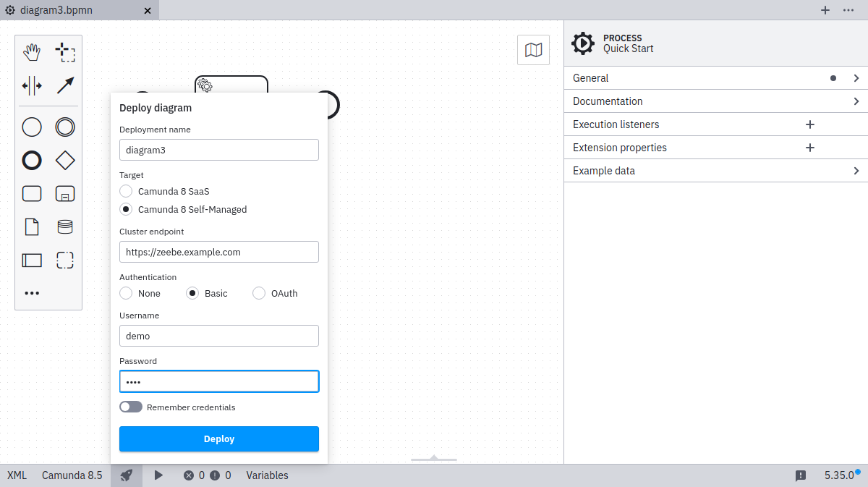Activate the Global connect tool
868x487 pixels.
65,85
